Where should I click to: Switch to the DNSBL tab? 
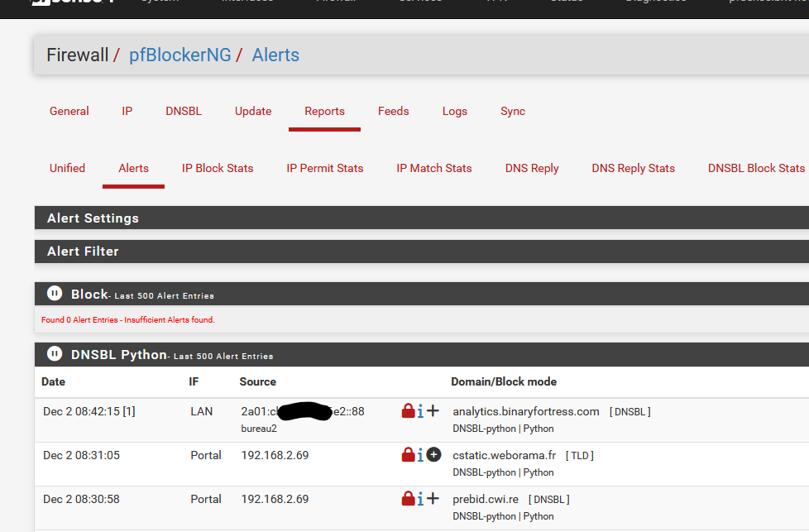pyautogui.click(x=183, y=111)
